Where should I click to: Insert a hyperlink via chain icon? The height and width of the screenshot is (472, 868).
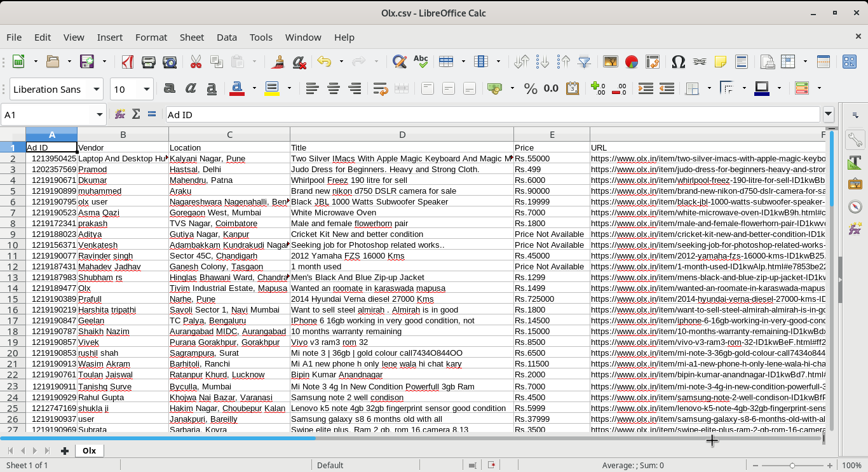click(700, 62)
